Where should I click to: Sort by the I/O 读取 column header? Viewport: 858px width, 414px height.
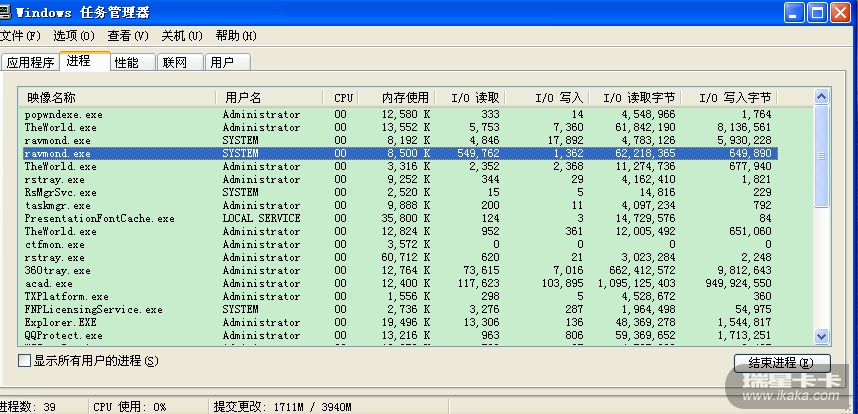pos(469,98)
